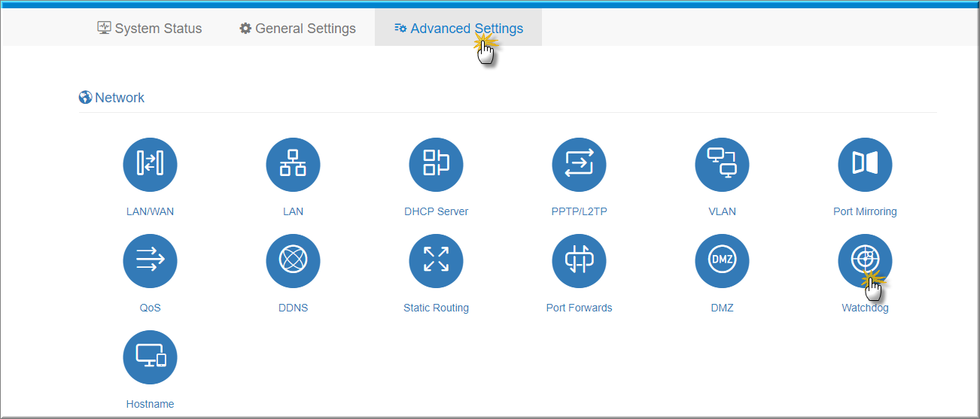Image resolution: width=980 pixels, height=419 pixels.
Task: Click the Port Forwards icon
Action: 579,261
